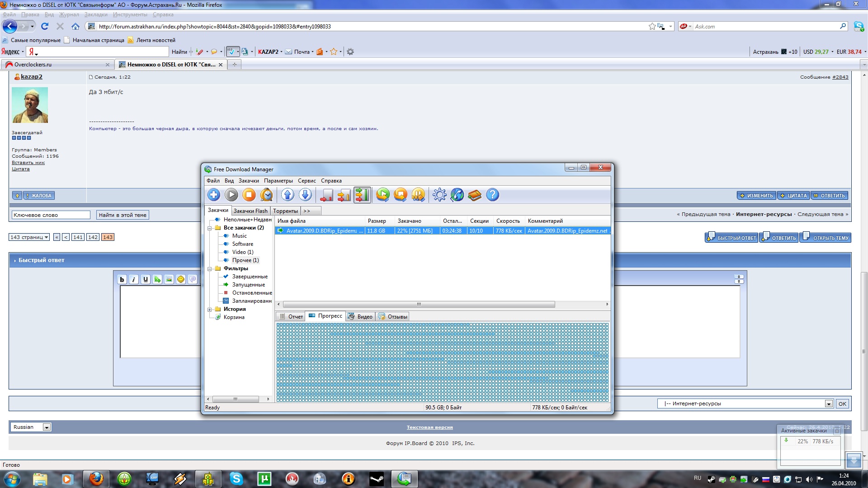
Task: Open Skype from Windows taskbar
Action: 236,479
